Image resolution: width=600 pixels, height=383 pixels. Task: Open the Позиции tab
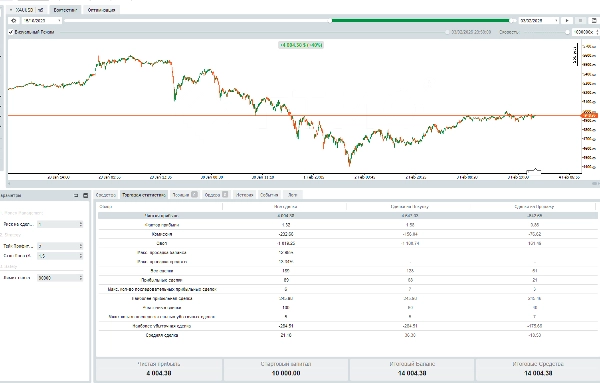tap(184, 195)
